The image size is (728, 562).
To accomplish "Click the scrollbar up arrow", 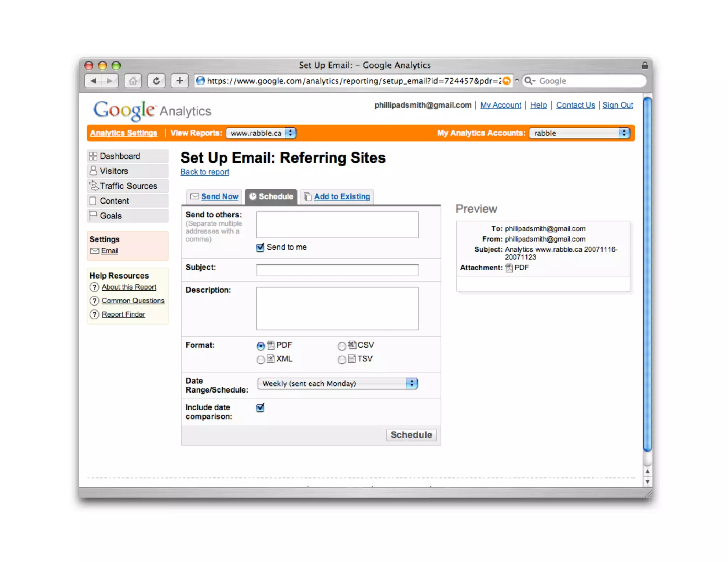I will [647, 471].
